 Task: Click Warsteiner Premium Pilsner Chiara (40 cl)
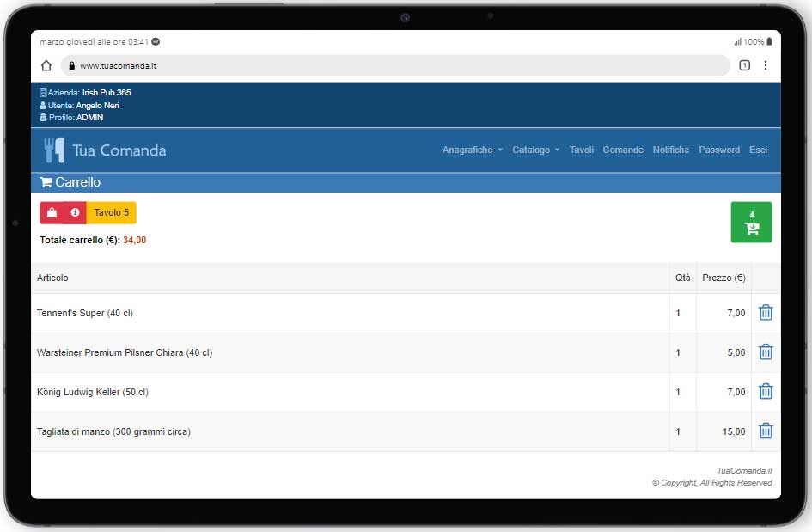pyautogui.click(x=125, y=352)
